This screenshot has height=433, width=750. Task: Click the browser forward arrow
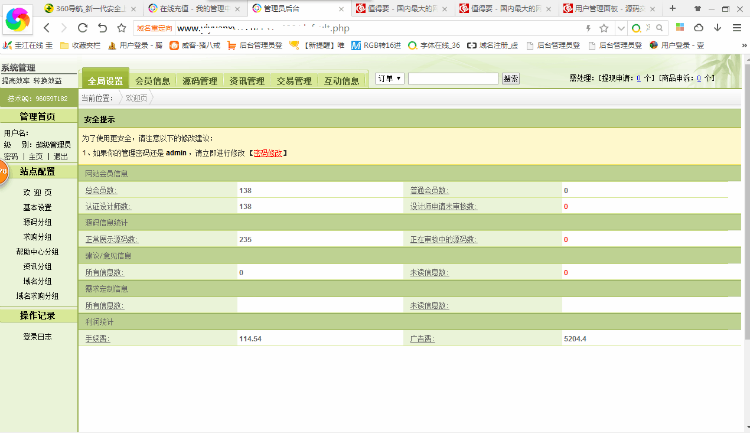pyautogui.click(x=64, y=28)
